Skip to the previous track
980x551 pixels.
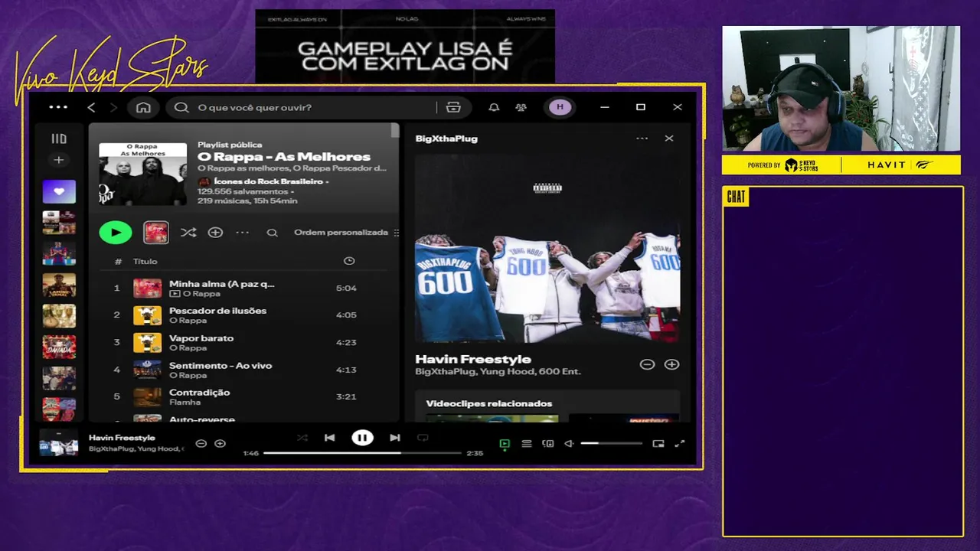[x=329, y=438]
